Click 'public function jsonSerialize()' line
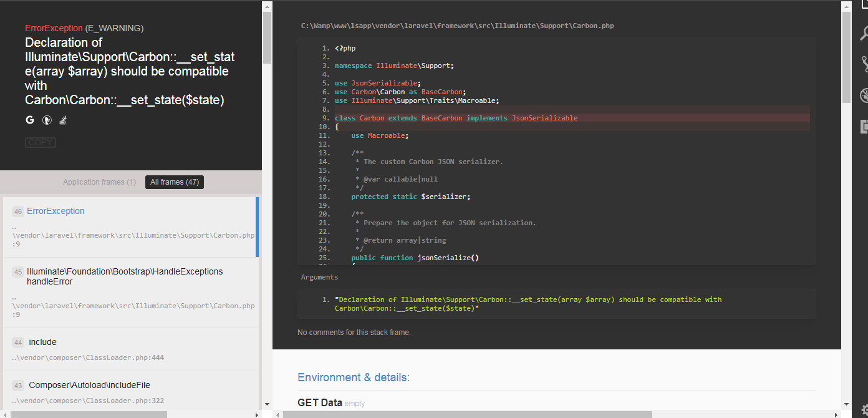Image resolution: width=868 pixels, height=418 pixels. coord(415,258)
